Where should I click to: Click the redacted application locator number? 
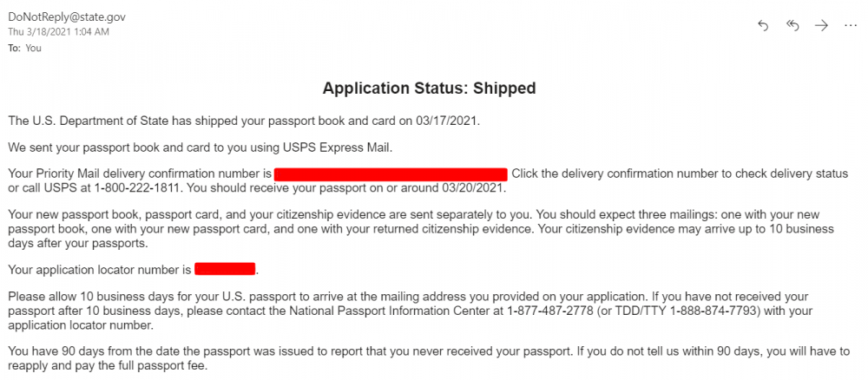(225, 270)
